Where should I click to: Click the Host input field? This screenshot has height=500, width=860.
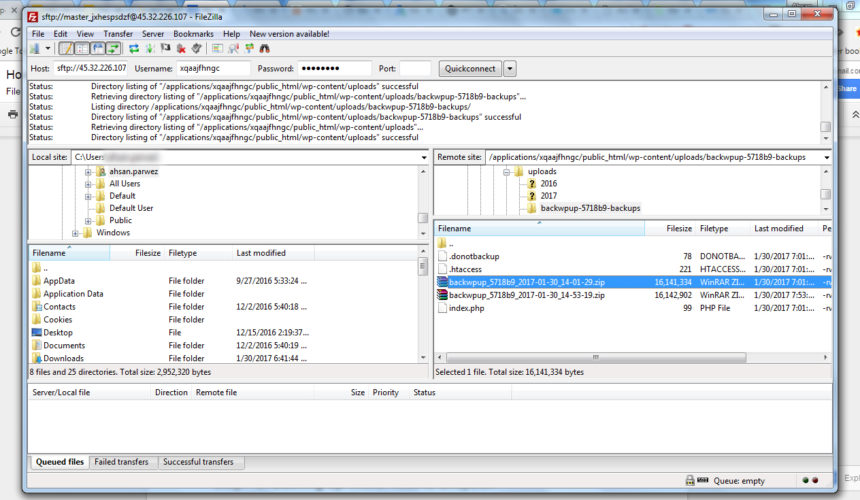pyautogui.click(x=92, y=69)
